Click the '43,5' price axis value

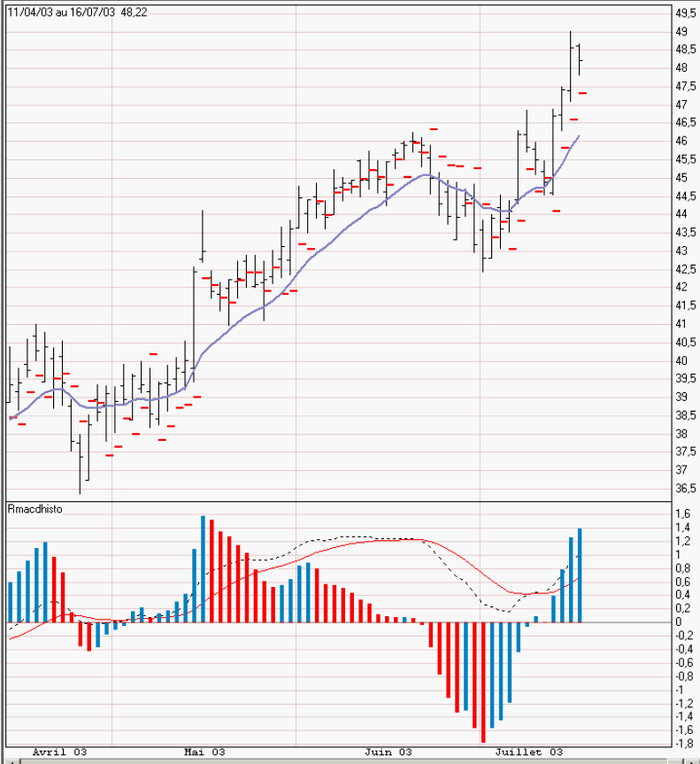[685, 233]
